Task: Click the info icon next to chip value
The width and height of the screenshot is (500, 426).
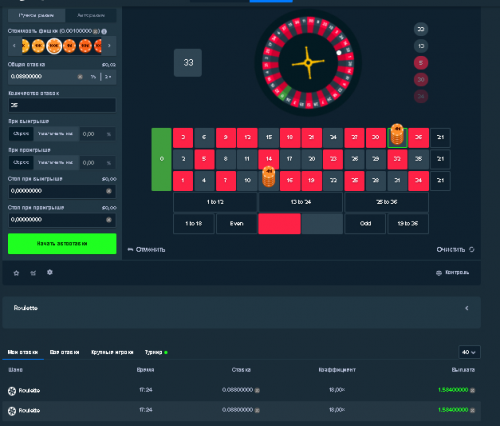Action: [104, 31]
